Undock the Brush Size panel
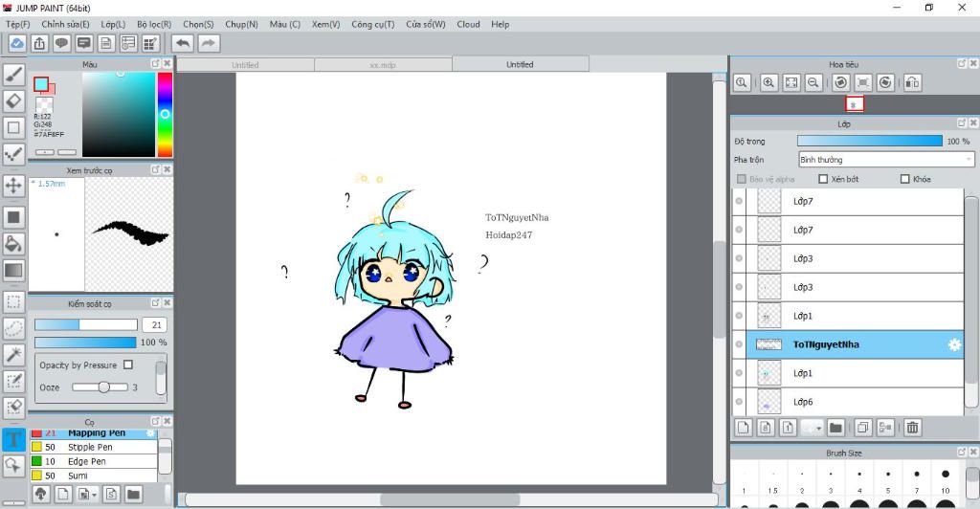The width and height of the screenshot is (980, 509). [x=962, y=453]
